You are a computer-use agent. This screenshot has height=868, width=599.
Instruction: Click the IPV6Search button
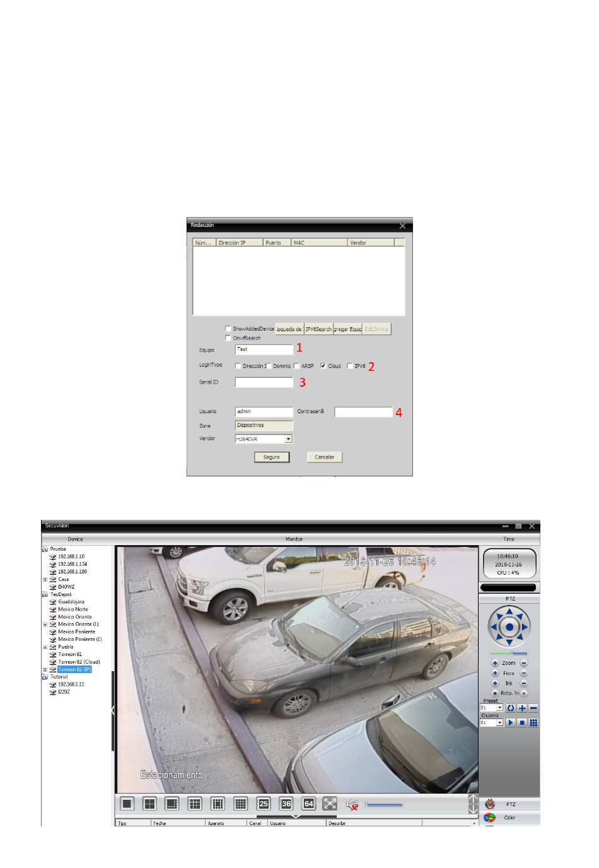tap(318, 329)
